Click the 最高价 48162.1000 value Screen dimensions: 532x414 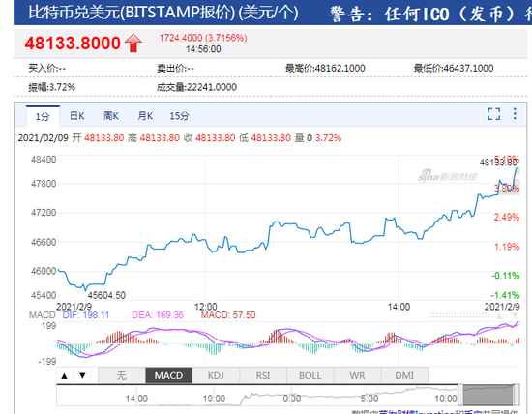click(x=340, y=69)
